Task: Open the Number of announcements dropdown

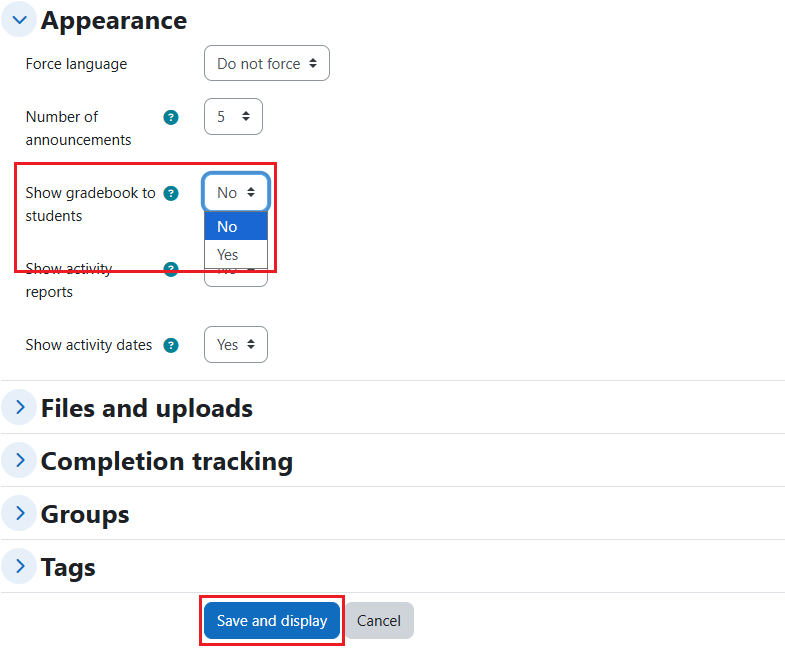Action: pos(233,117)
